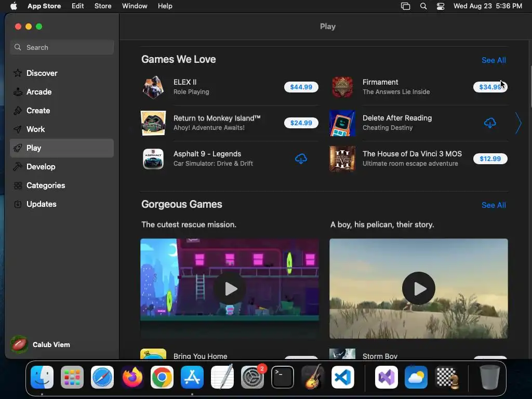532x399 pixels.
Task: Open the Asphalt 9 Legends icon
Action: click(x=153, y=159)
